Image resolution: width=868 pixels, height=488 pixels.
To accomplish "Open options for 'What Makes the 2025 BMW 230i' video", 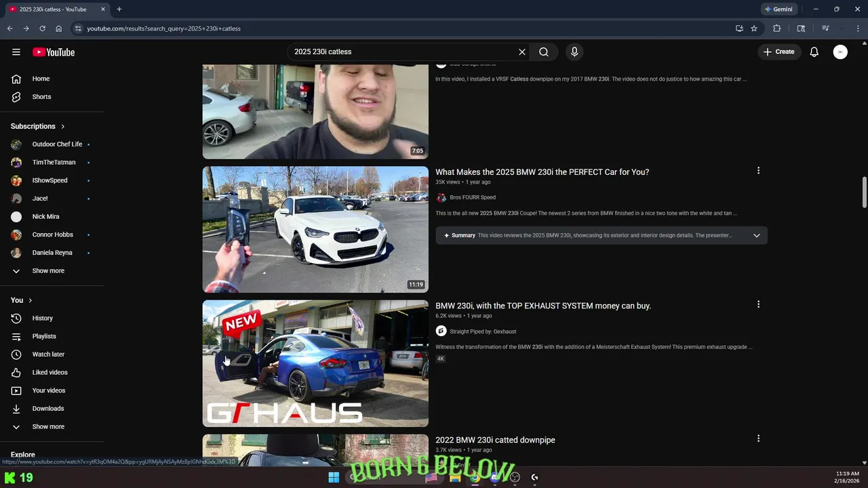I will click(758, 171).
